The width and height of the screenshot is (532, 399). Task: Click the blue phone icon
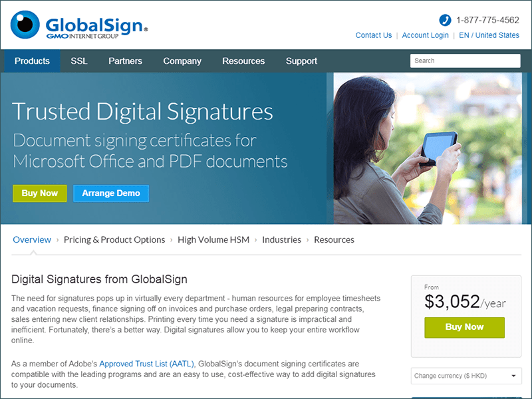click(445, 20)
